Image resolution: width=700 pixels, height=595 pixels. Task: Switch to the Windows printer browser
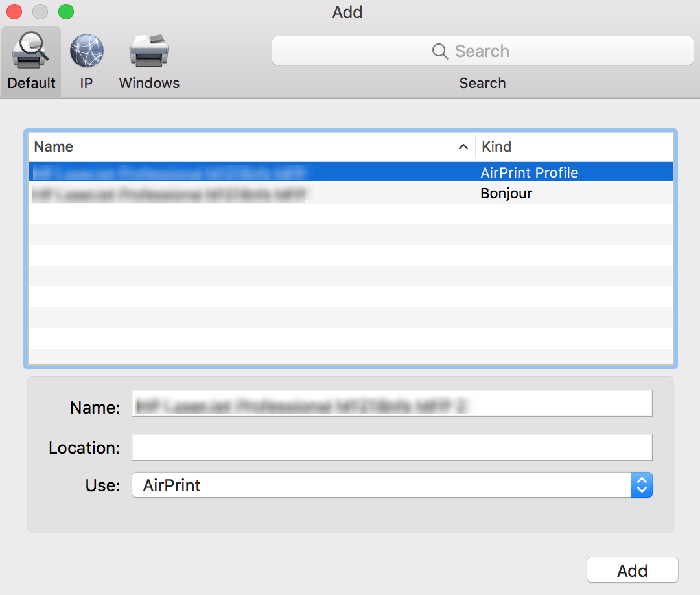pos(148,60)
